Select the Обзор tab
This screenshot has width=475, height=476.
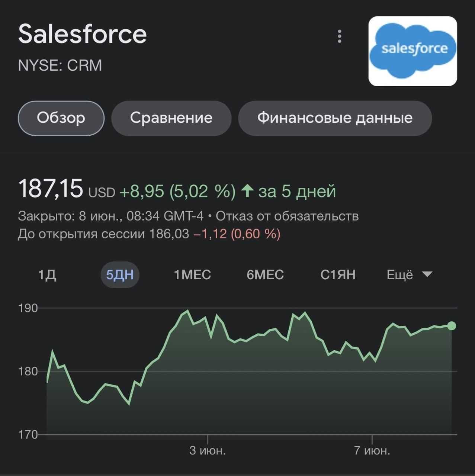coord(61,118)
